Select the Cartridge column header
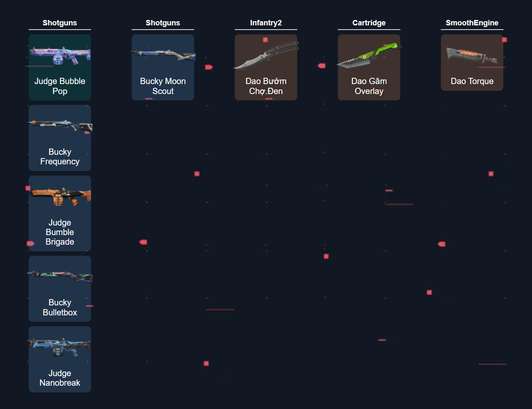This screenshot has height=409, width=532. pyautogui.click(x=369, y=23)
